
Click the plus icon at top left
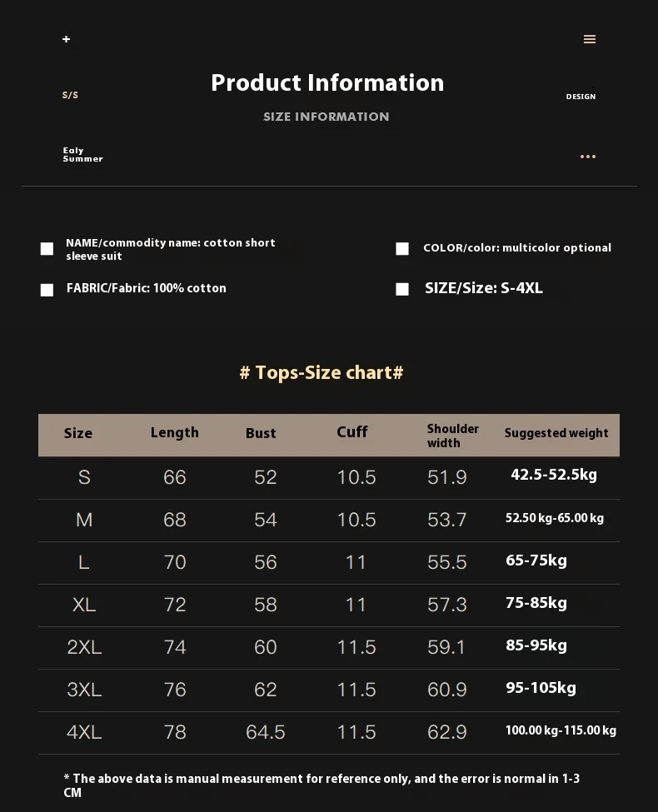click(x=67, y=39)
